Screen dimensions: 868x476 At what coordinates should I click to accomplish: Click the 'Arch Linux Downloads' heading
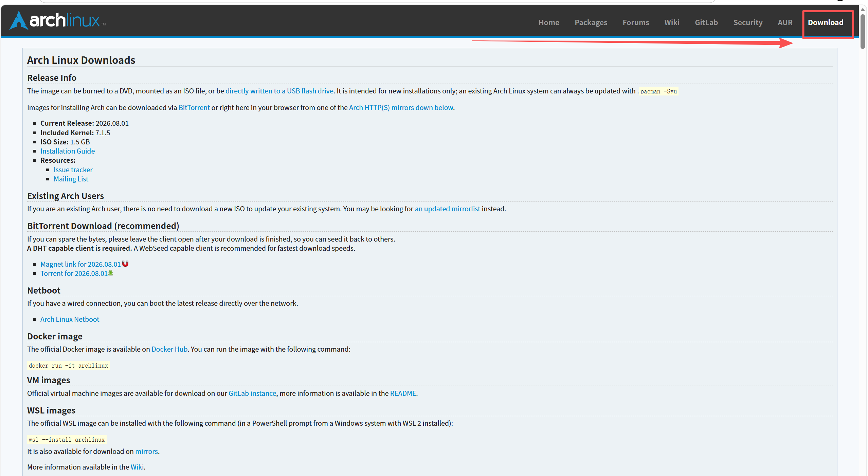[81, 60]
